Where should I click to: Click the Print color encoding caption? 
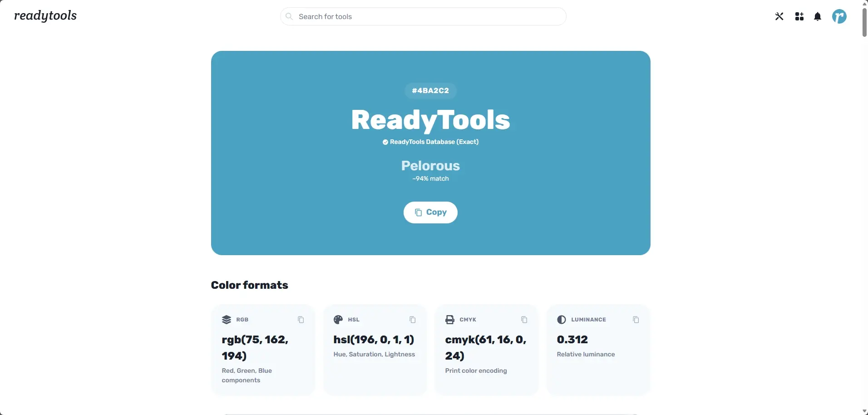pyautogui.click(x=476, y=371)
